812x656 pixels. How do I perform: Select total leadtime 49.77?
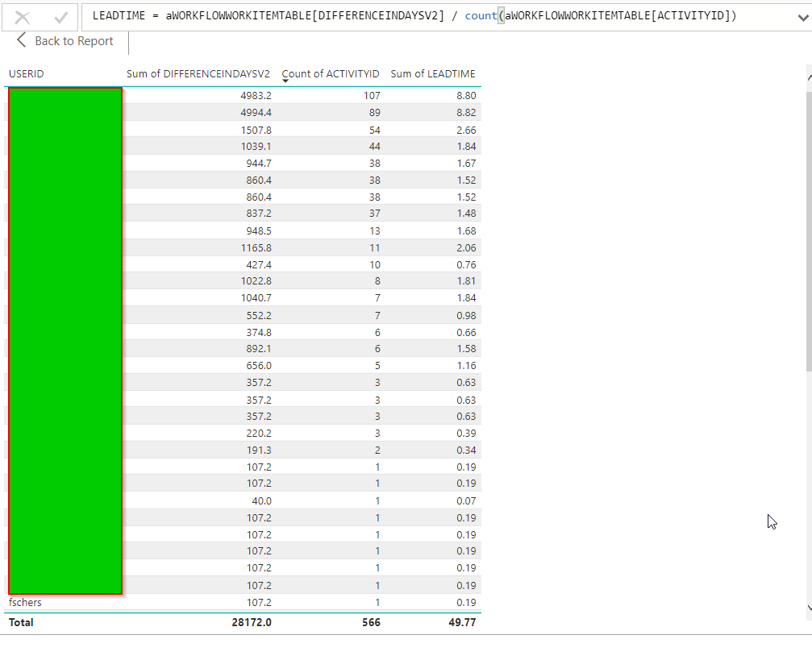[x=463, y=622]
